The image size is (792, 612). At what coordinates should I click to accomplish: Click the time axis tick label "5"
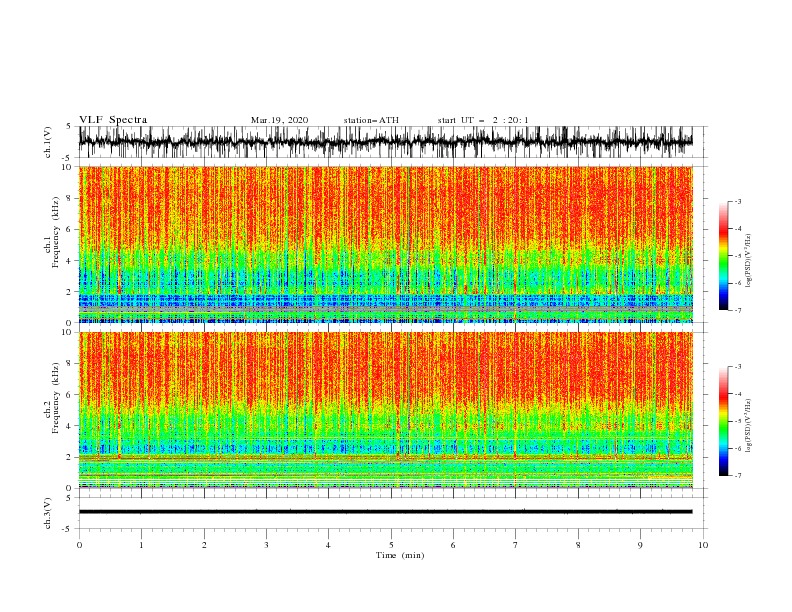pyautogui.click(x=391, y=545)
